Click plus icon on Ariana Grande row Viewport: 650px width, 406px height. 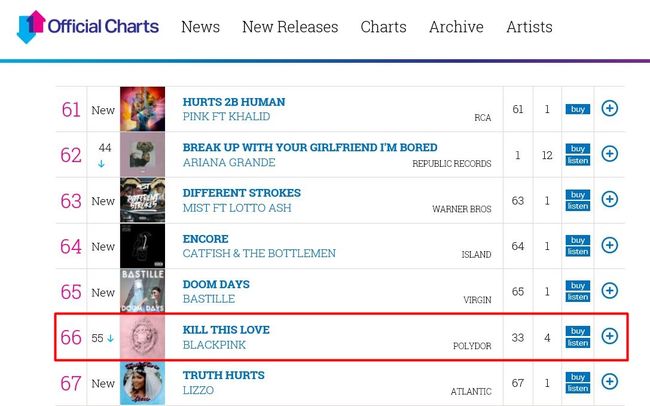point(609,154)
